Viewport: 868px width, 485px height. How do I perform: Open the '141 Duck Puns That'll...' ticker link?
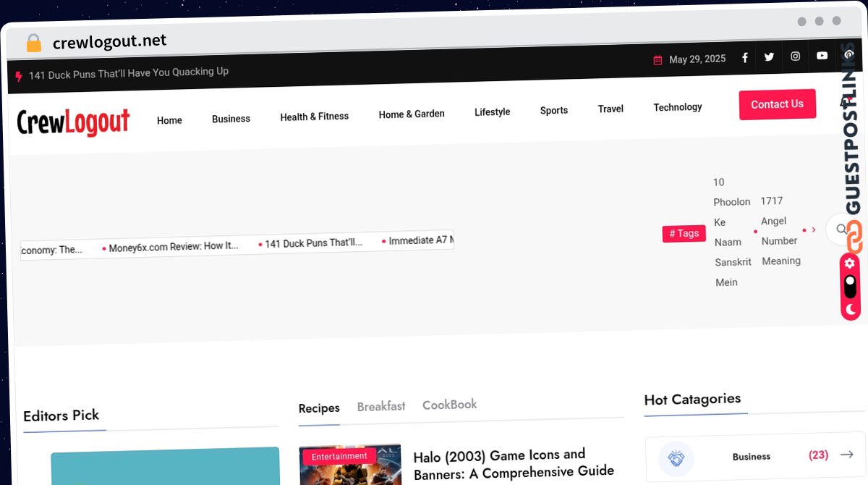pyautogui.click(x=314, y=243)
